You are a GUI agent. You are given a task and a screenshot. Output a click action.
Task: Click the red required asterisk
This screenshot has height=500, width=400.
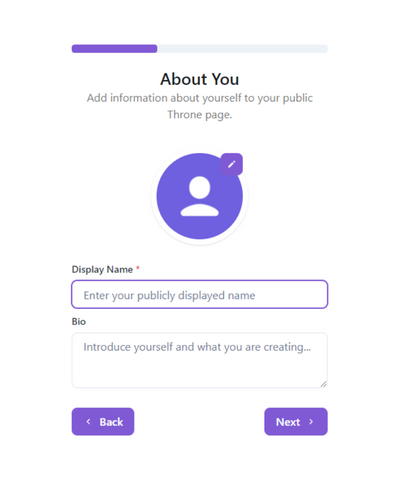pyautogui.click(x=138, y=268)
